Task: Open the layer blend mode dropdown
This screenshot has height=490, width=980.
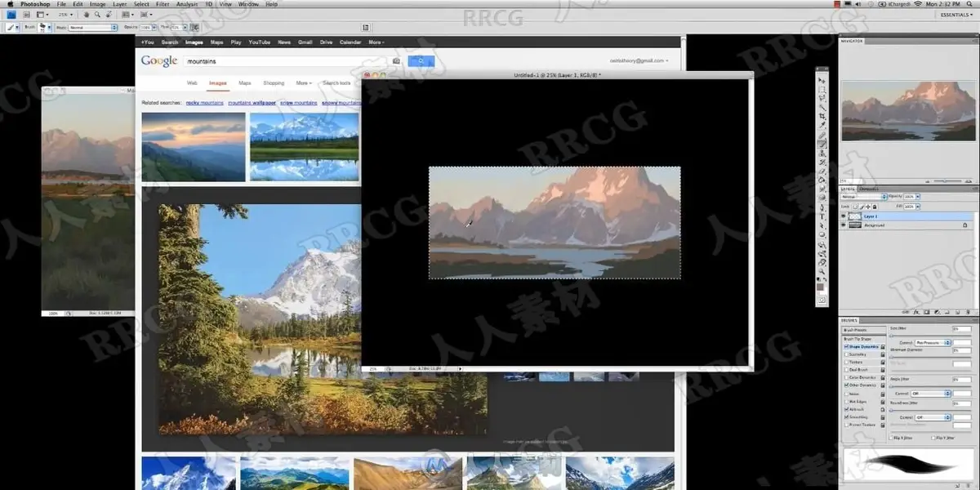Action: pyautogui.click(x=863, y=197)
